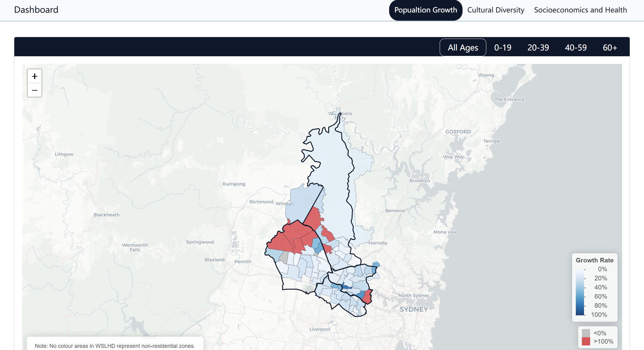Click the grey negative-growth map region
The width and height of the screenshot is (644, 350).
283,257
